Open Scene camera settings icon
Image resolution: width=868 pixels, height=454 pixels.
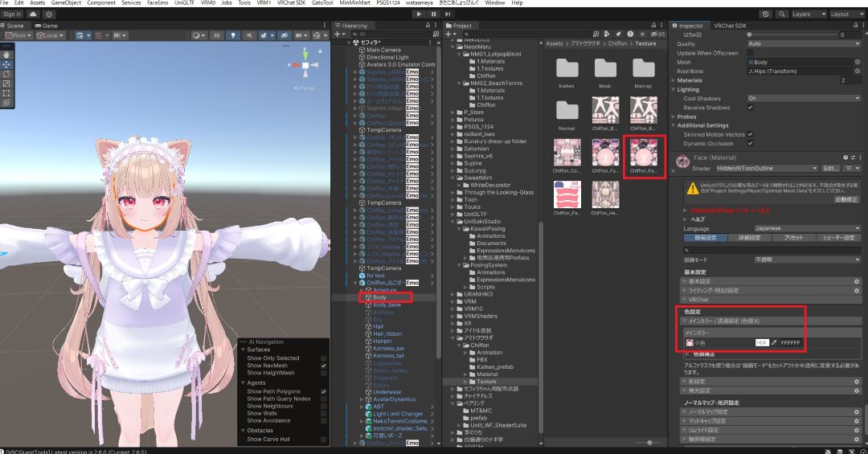tap(301, 35)
